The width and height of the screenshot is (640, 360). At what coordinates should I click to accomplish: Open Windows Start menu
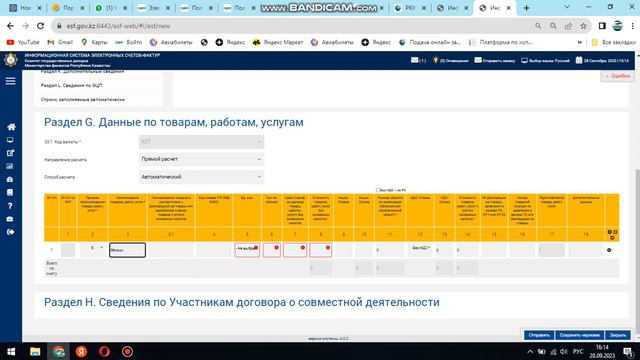(x=11, y=351)
